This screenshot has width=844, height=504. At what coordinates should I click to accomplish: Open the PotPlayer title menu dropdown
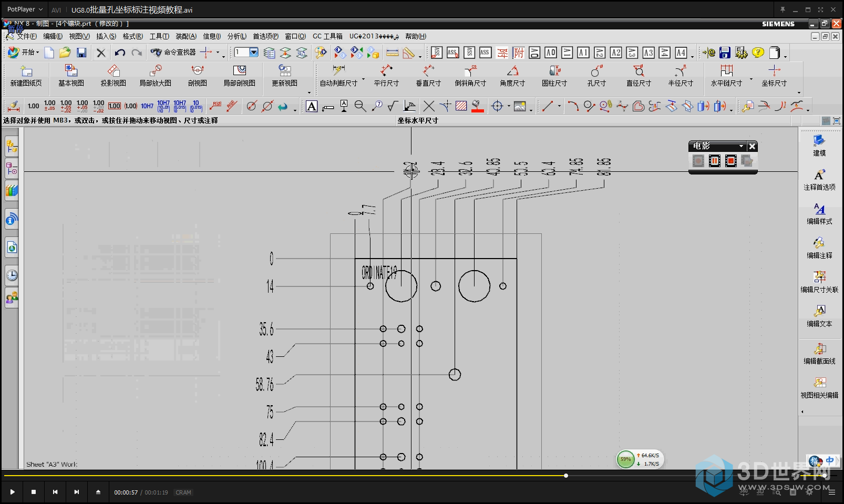(x=24, y=9)
